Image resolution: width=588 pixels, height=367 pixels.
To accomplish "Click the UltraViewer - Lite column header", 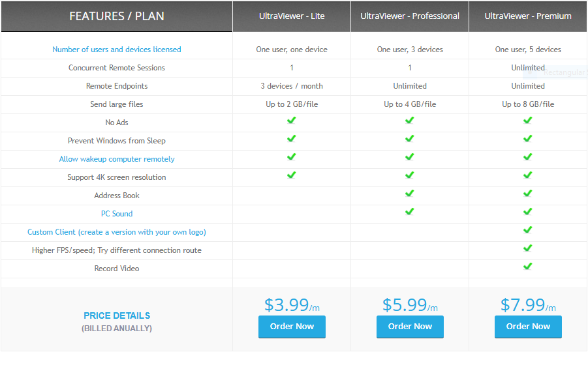I will 292,16.
